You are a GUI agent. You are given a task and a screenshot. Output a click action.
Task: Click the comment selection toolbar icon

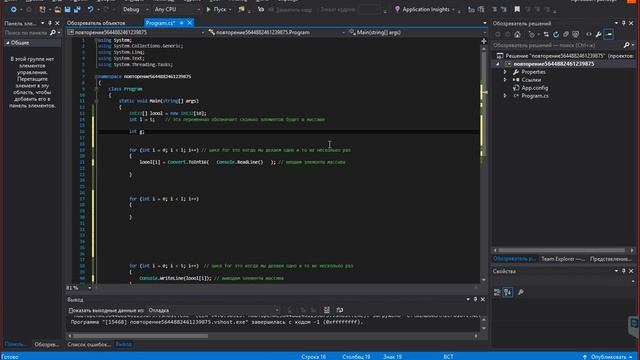(x=494, y=9)
